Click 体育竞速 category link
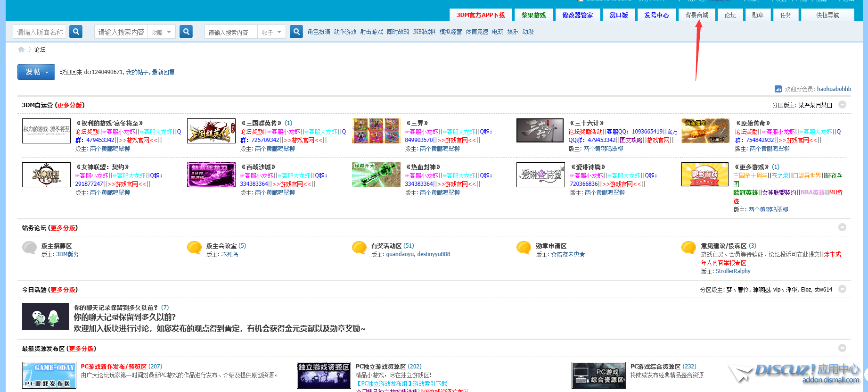868x392 pixels. point(477,32)
